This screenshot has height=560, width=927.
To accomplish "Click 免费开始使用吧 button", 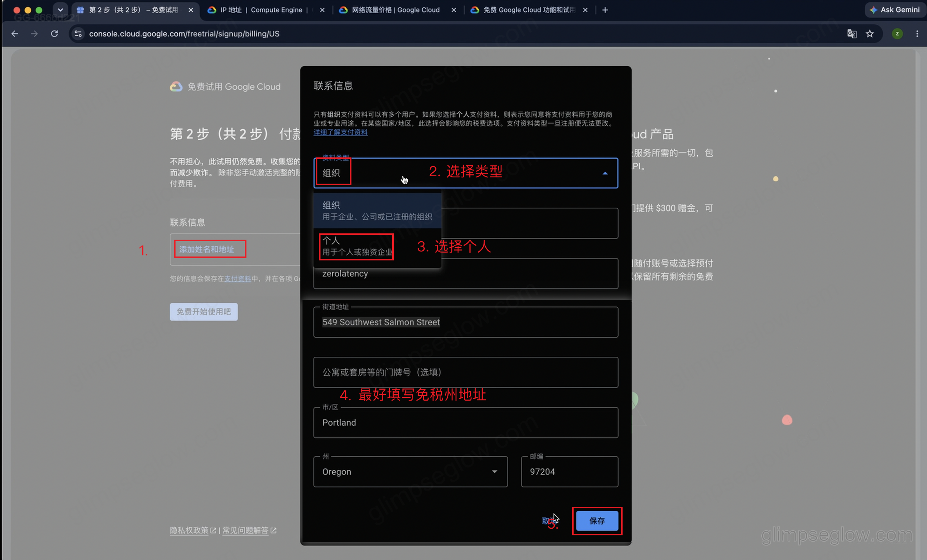I will pyautogui.click(x=203, y=312).
